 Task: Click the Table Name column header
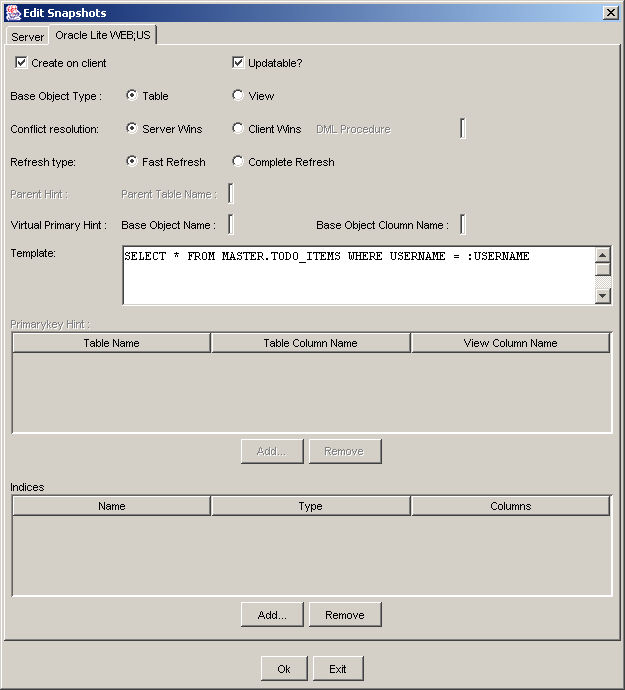click(x=111, y=343)
